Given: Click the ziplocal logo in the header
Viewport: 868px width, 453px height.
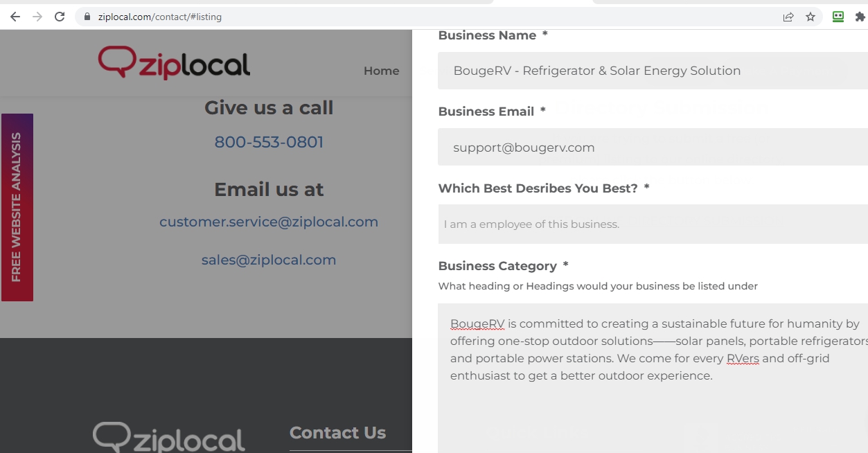Looking at the screenshot, I should [x=174, y=63].
